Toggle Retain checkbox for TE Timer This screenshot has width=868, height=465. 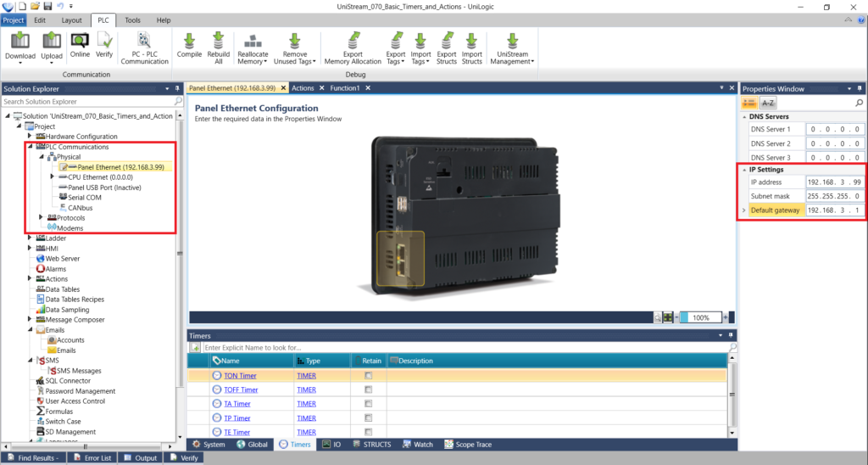click(x=368, y=432)
